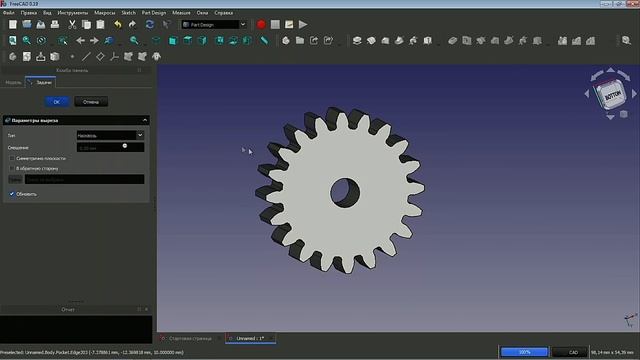Open the Sketch menu
640x360 pixels.
point(129,13)
